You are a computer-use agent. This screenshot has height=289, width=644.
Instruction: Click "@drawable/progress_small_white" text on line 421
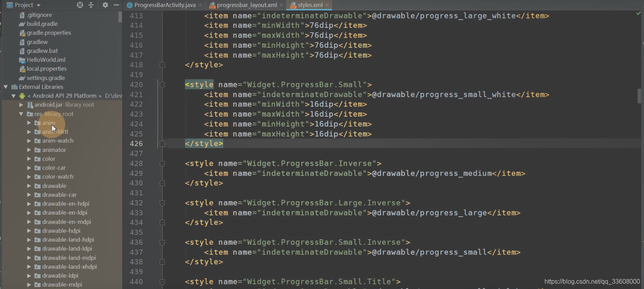coord(444,95)
